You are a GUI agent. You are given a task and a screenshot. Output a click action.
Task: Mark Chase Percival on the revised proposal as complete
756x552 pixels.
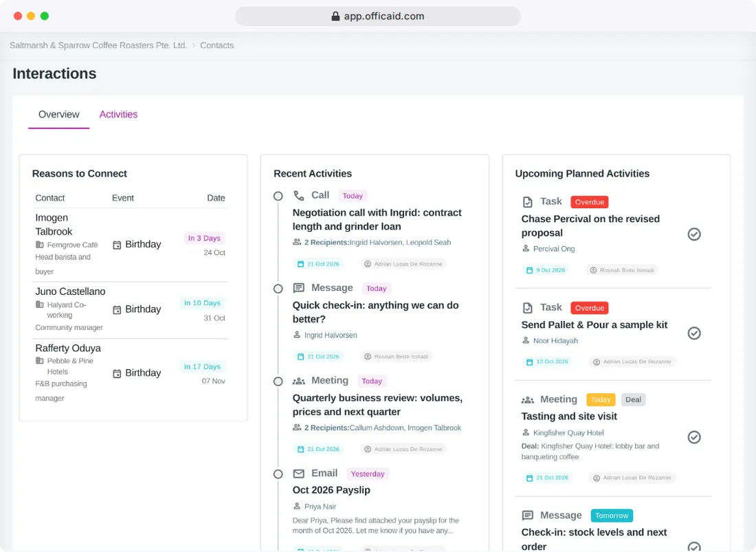[694, 234]
